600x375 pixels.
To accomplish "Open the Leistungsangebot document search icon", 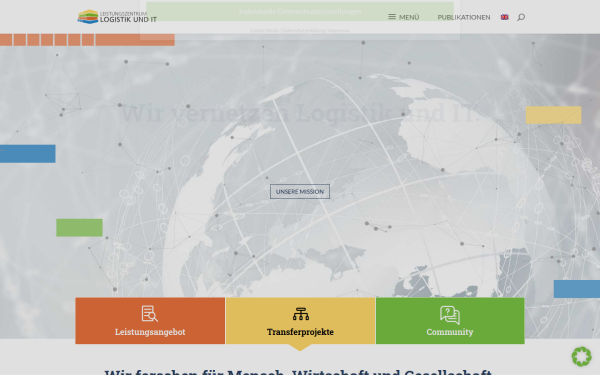I will coord(150,314).
